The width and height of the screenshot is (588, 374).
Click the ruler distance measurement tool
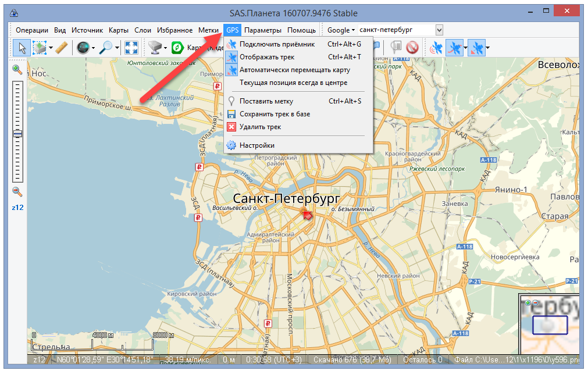coord(62,48)
